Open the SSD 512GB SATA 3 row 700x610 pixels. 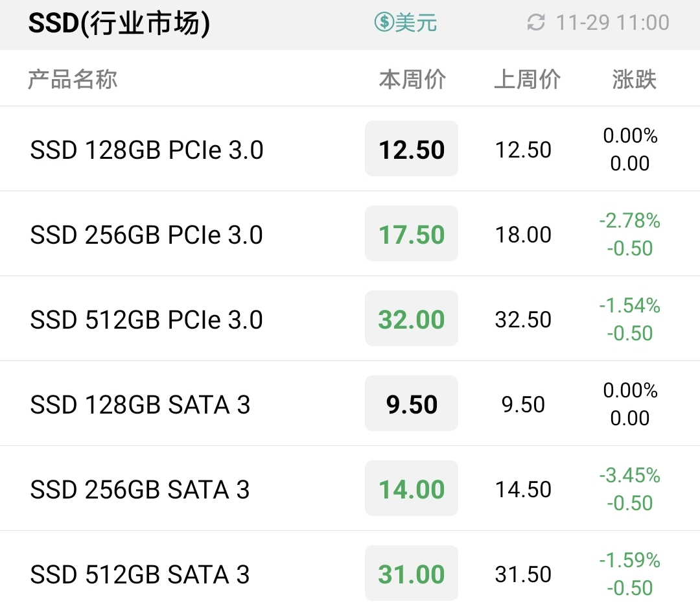(350, 570)
